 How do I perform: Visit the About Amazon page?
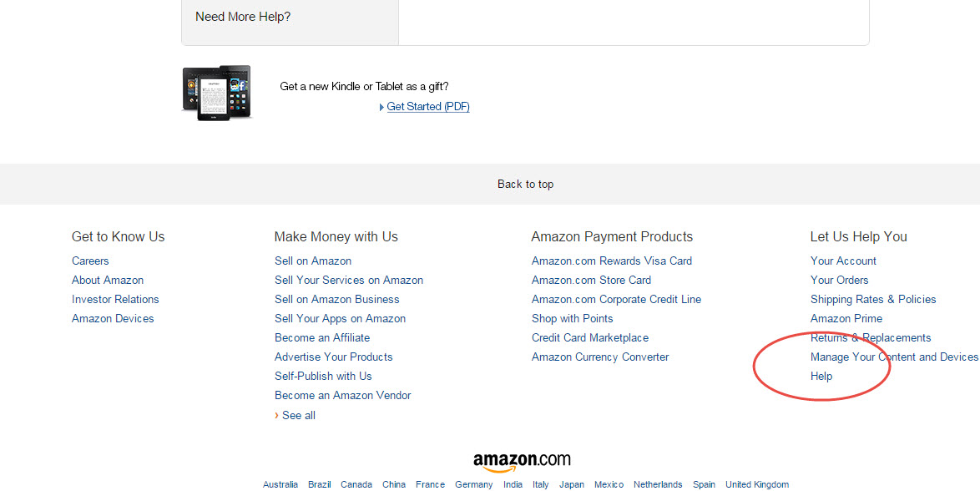click(x=107, y=280)
